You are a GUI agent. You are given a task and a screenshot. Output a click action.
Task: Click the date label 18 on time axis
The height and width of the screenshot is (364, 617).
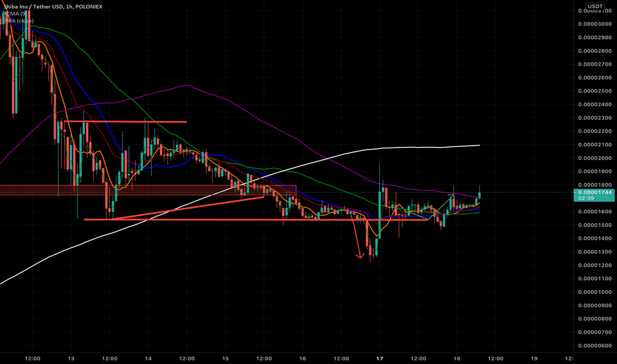click(x=456, y=359)
